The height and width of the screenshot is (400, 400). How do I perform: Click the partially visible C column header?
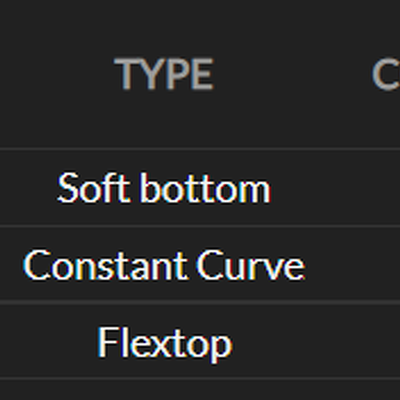pos(386,74)
